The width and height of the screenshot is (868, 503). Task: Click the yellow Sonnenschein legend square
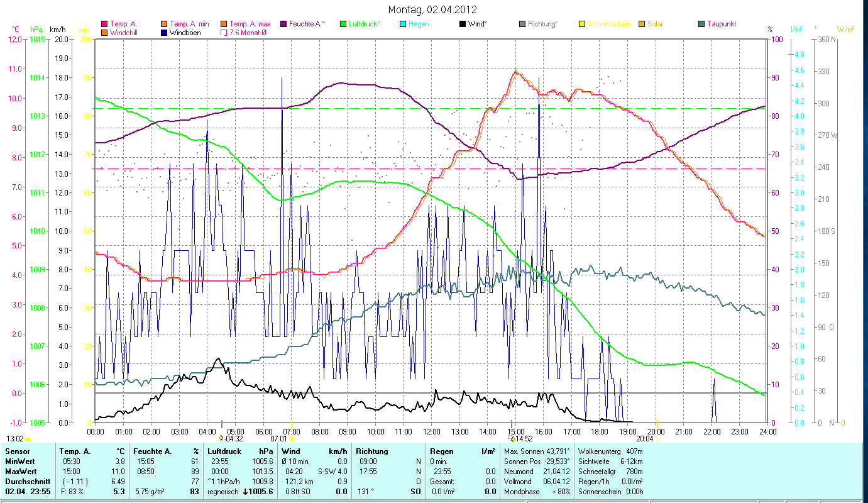582,24
